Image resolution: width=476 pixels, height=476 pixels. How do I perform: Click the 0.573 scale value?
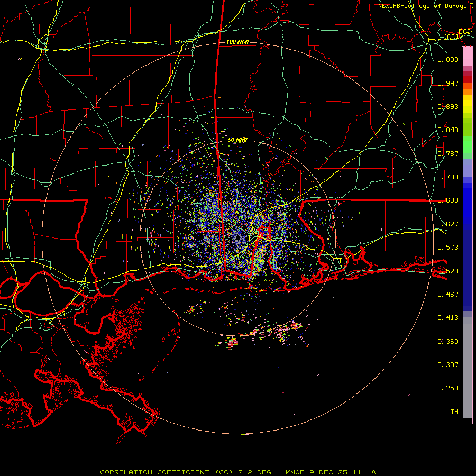tap(448, 248)
